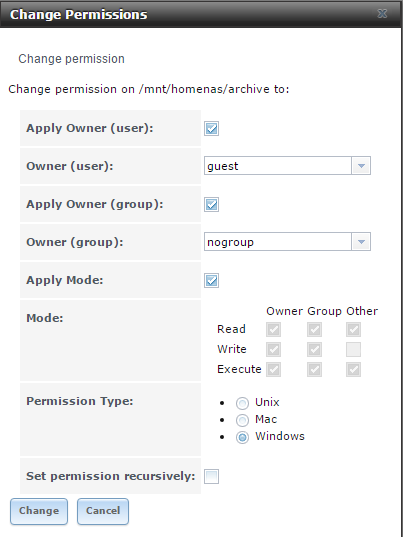Click the Change Permissions title text

pos(78,14)
